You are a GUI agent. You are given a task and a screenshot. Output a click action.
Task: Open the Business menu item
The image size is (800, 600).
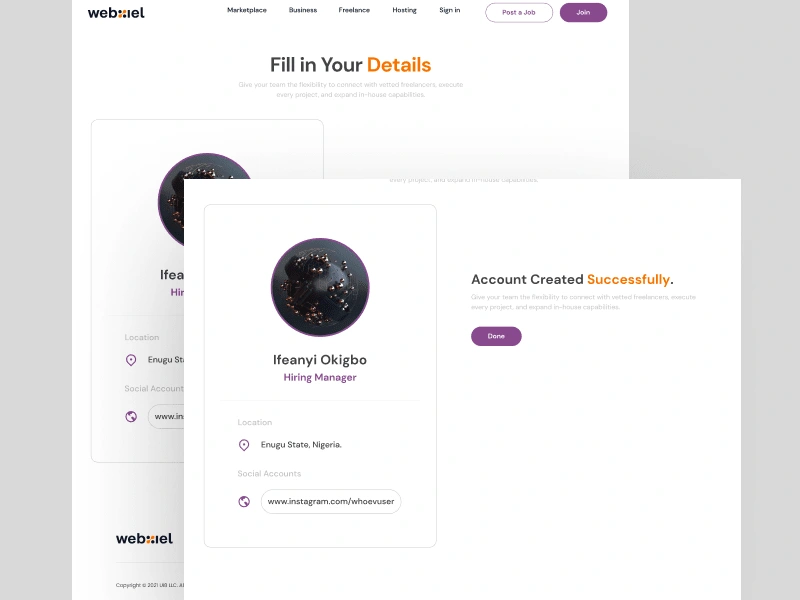pos(303,10)
